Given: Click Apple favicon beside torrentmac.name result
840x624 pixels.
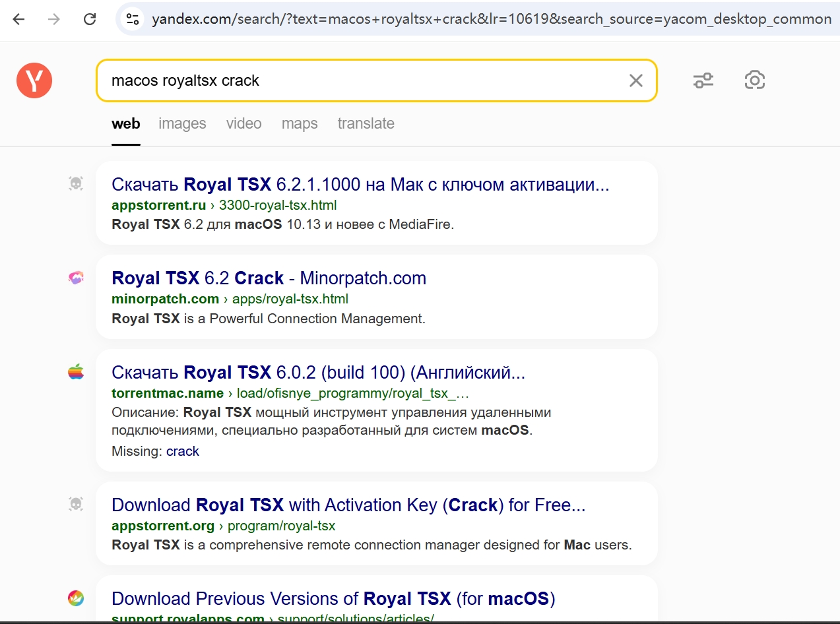Looking at the screenshot, I should (x=76, y=373).
